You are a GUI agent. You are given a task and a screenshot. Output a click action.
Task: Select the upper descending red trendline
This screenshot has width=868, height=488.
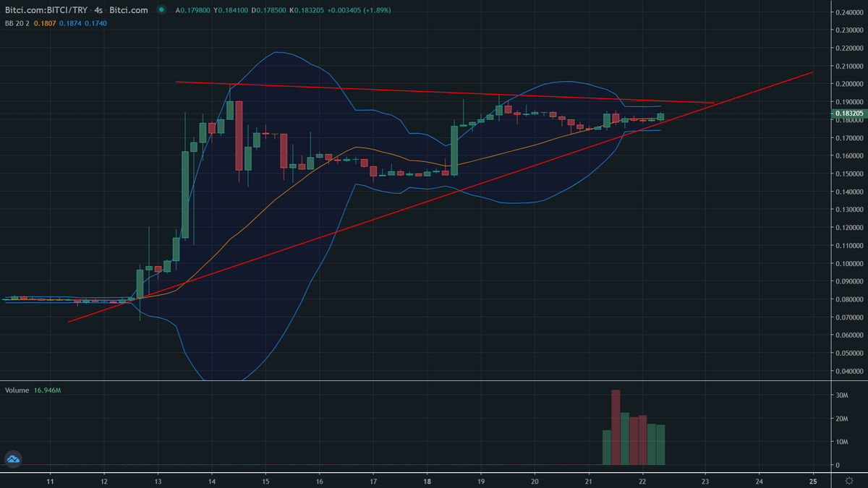click(445, 92)
